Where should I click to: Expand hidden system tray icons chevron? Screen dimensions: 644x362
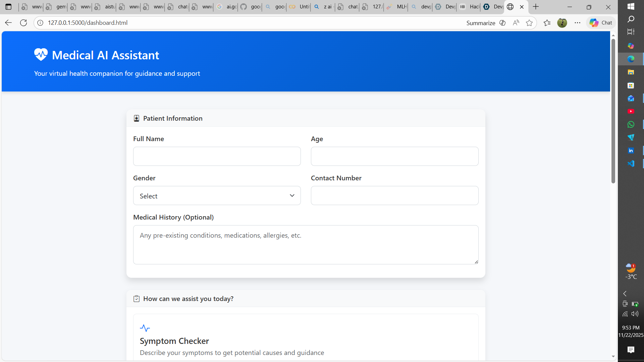tap(625, 294)
